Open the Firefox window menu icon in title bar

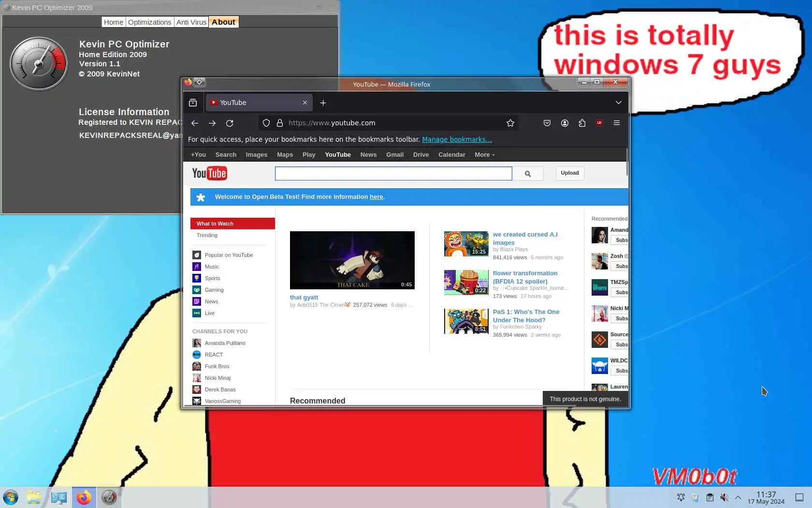[x=199, y=82]
